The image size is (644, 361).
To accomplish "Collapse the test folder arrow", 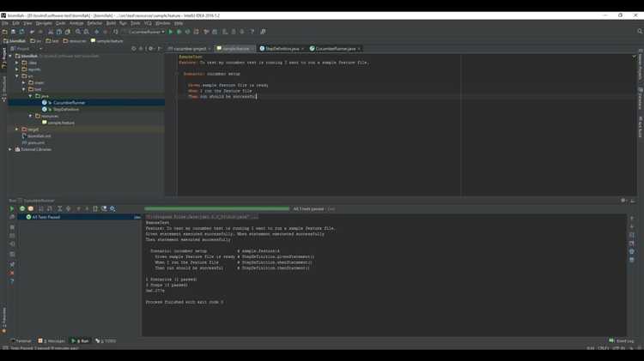I will [x=23, y=89].
